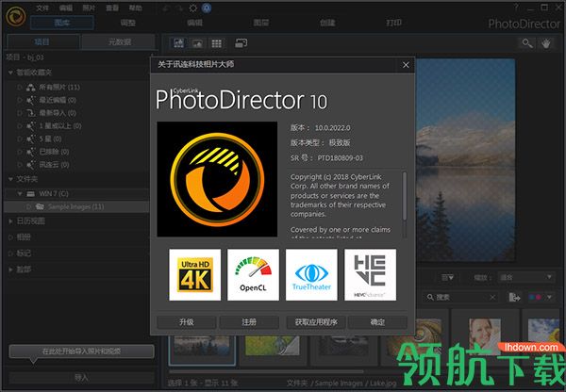566x392 pixels.
Task: Select the pan hand tool
Action: (546, 43)
